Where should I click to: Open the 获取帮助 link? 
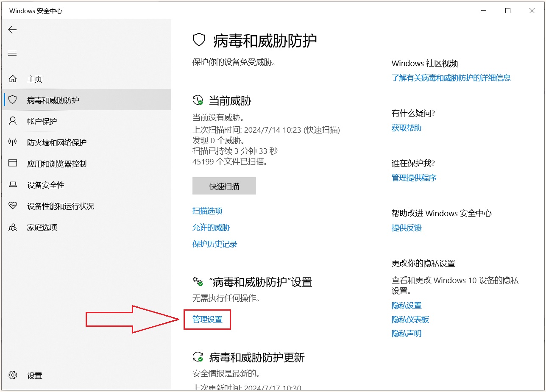pos(406,128)
